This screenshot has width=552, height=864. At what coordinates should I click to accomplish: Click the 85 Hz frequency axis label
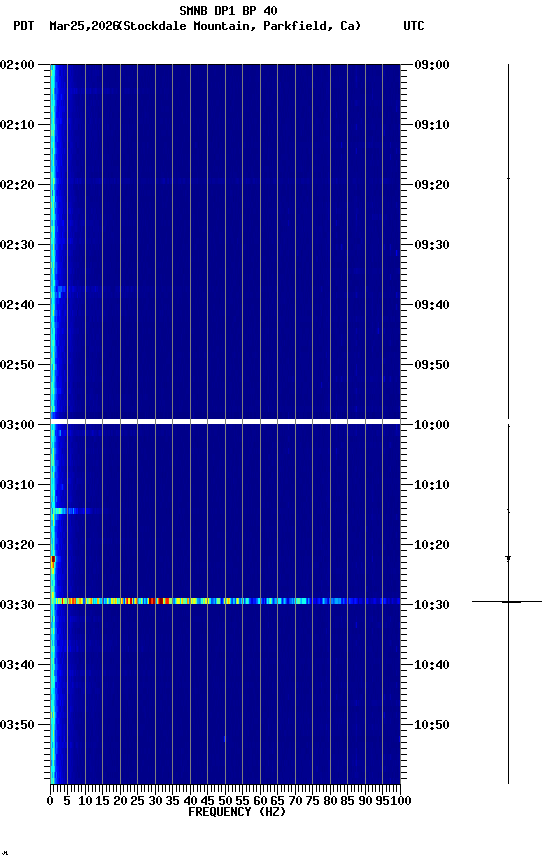[348, 801]
